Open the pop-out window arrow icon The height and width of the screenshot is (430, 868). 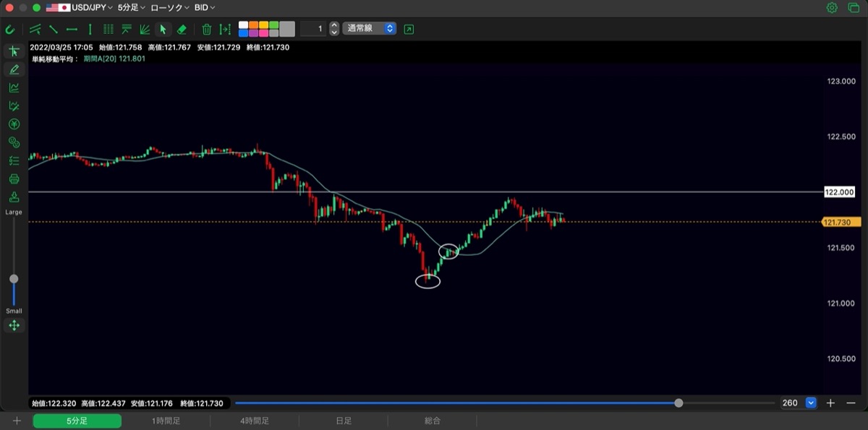click(x=409, y=29)
